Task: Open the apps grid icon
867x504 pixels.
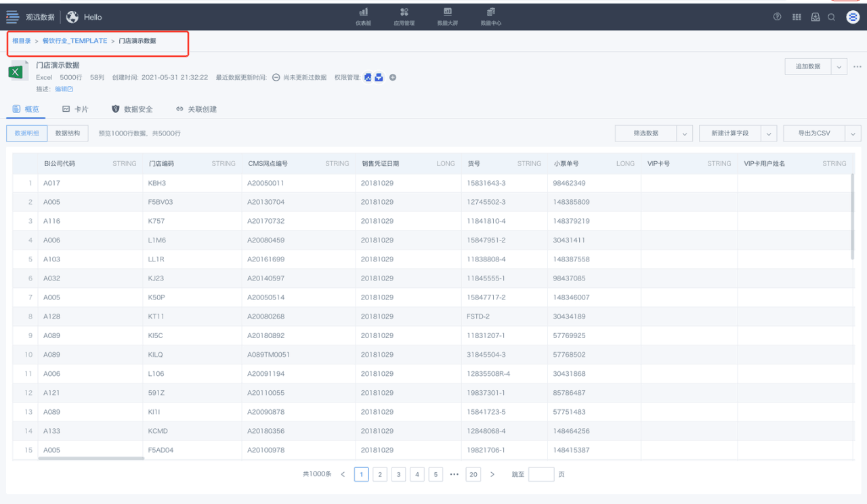Action: (x=797, y=17)
